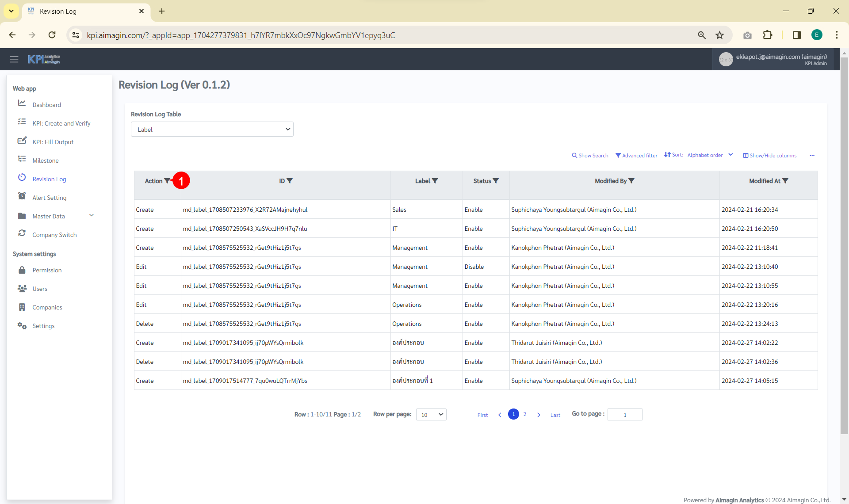The height and width of the screenshot is (504, 849).
Task: Open the Row per page dropdown
Action: tap(431, 415)
